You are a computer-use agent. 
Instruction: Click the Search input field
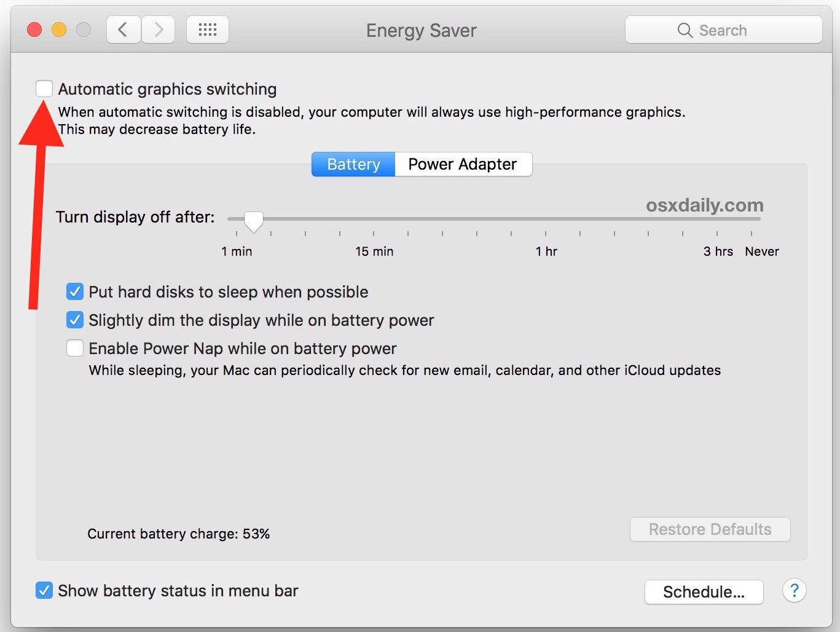[x=723, y=30]
